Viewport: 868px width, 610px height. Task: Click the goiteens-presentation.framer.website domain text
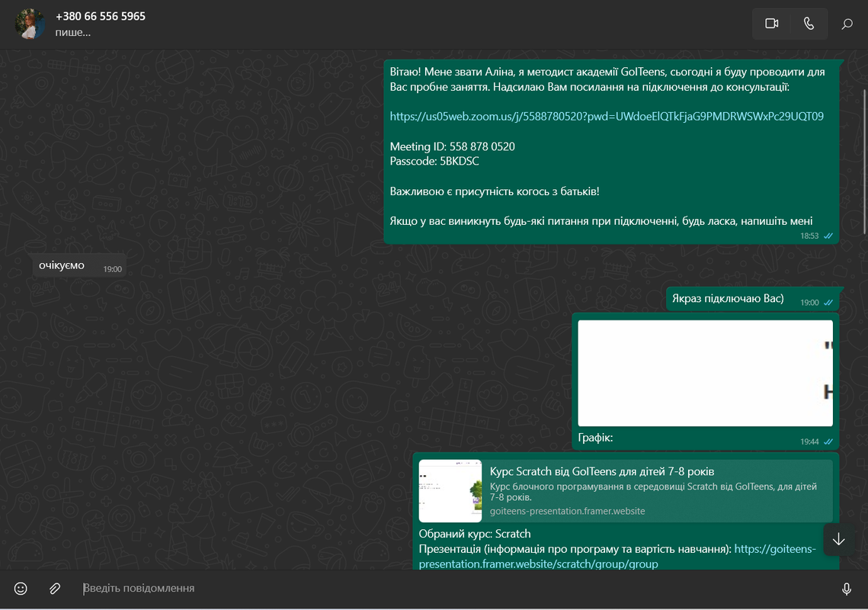pyautogui.click(x=568, y=511)
